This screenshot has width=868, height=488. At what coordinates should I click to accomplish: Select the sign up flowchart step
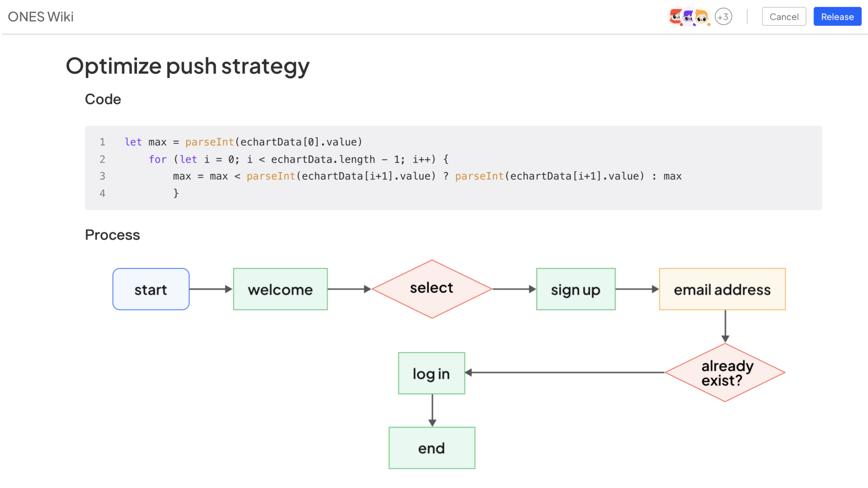pyautogui.click(x=576, y=289)
